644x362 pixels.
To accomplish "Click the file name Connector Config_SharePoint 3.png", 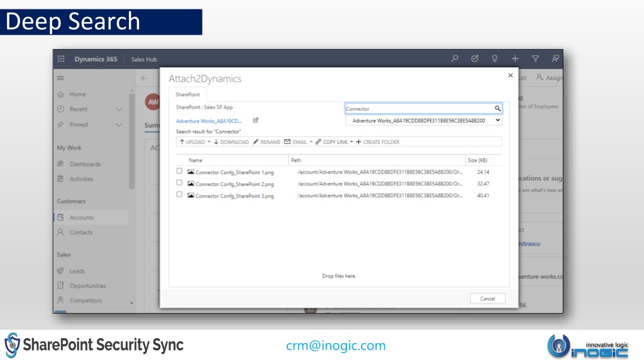I will (x=235, y=196).
